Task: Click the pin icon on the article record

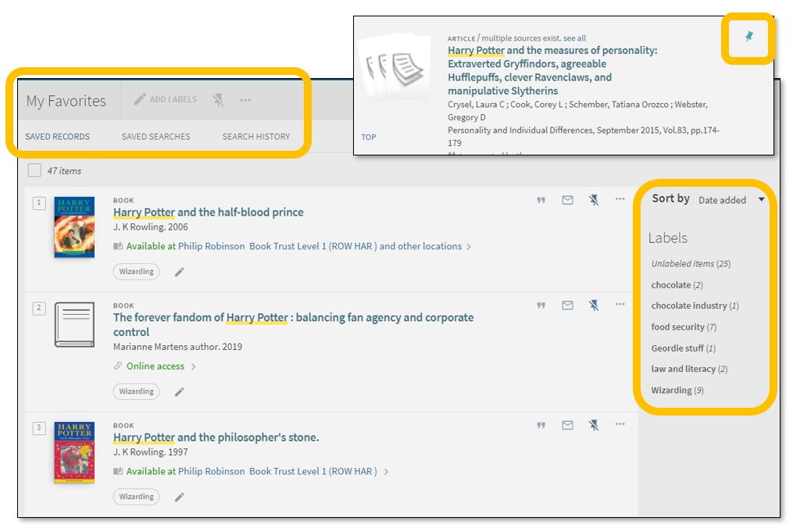Action: (x=749, y=37)
